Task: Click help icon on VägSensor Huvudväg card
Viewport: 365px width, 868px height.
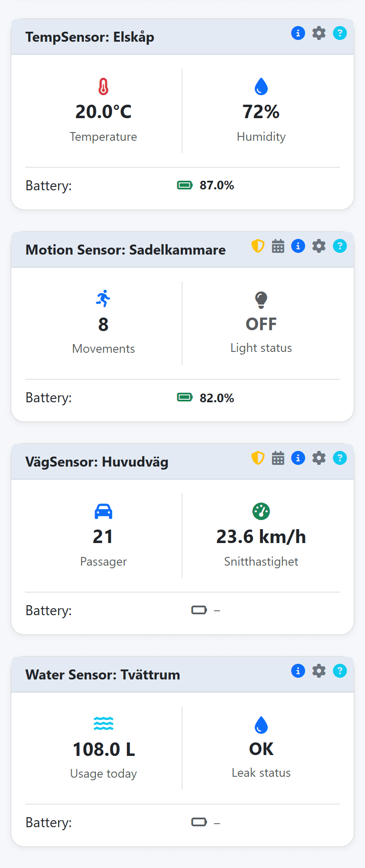Action: 340,458
